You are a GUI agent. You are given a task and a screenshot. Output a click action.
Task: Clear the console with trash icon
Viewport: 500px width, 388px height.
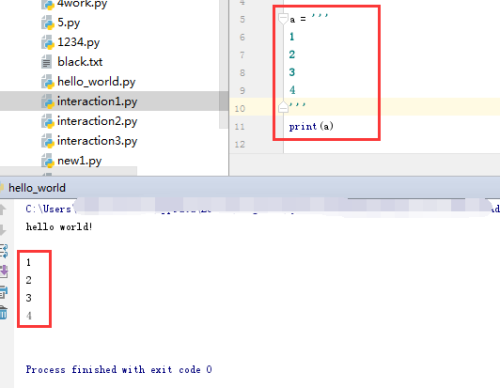click(3, 313)
